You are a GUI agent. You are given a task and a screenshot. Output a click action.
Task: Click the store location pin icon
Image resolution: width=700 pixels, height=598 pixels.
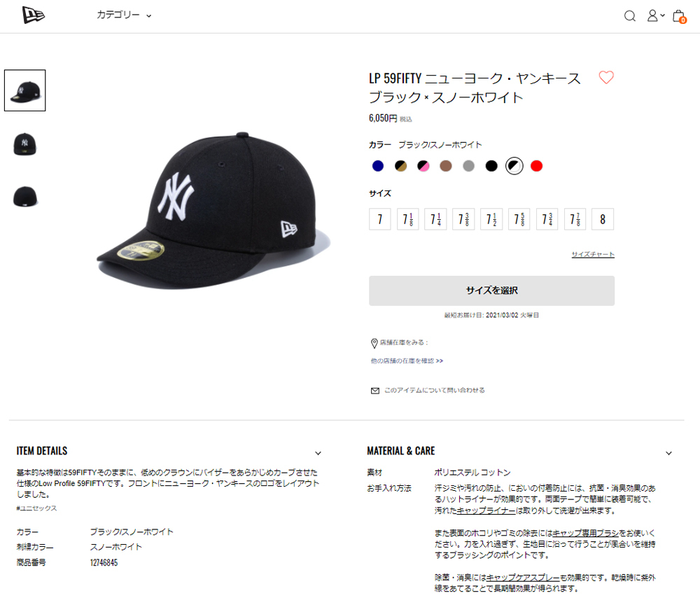(374, 343)
